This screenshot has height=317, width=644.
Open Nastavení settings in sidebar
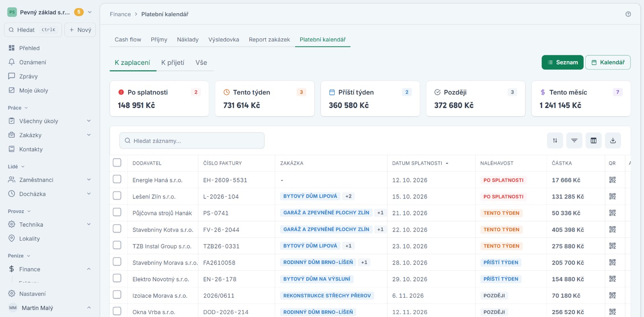50,294
